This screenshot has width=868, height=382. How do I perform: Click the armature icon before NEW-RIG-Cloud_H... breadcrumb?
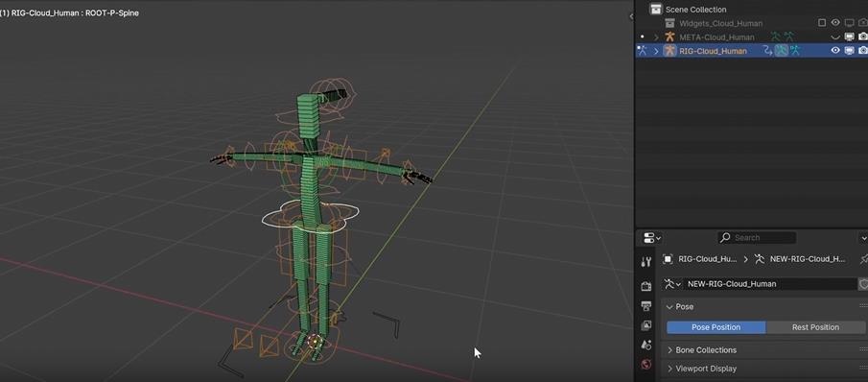760,258
